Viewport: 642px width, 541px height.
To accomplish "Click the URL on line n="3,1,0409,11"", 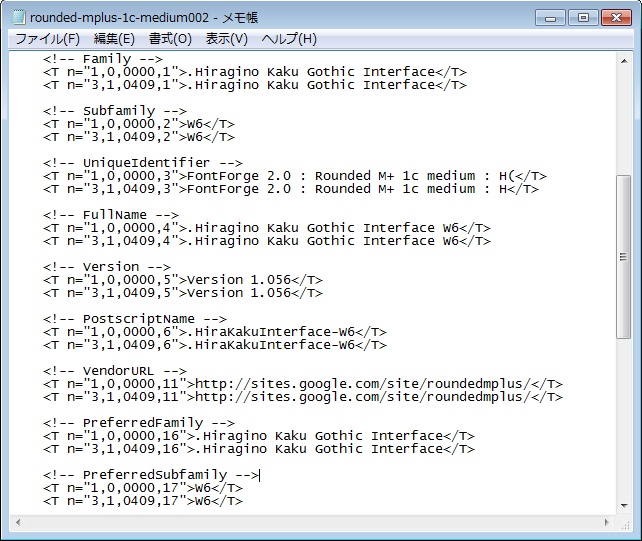I will tap(363, 397).
